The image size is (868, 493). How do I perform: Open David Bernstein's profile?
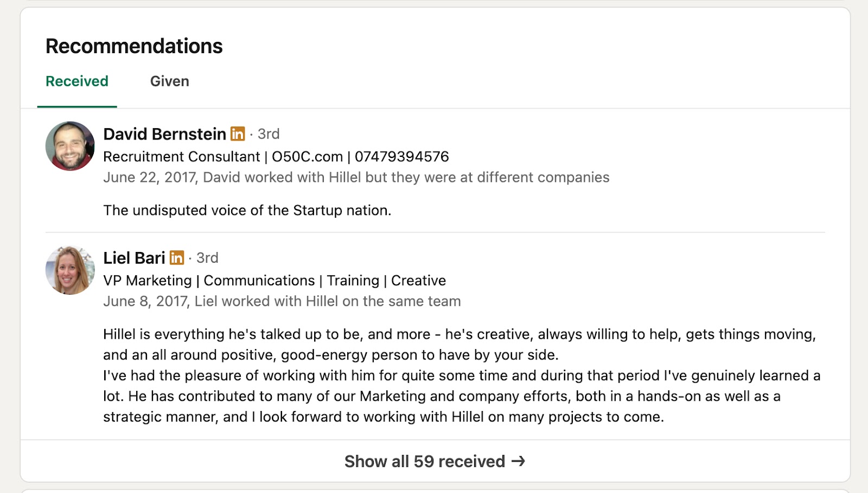pyautogui.click(x=164, y=134)
